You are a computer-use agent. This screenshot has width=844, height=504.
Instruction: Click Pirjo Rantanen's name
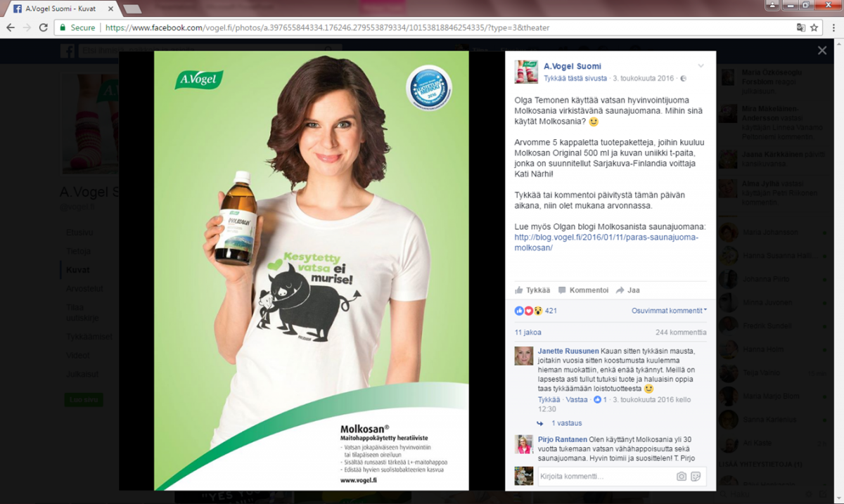tap(563, 439)
